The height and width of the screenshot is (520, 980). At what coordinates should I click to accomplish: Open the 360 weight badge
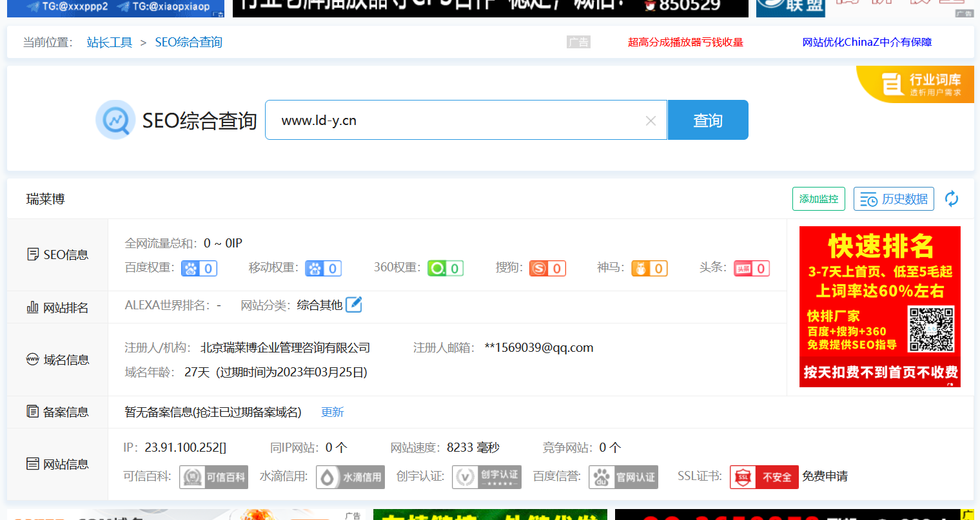446,268
